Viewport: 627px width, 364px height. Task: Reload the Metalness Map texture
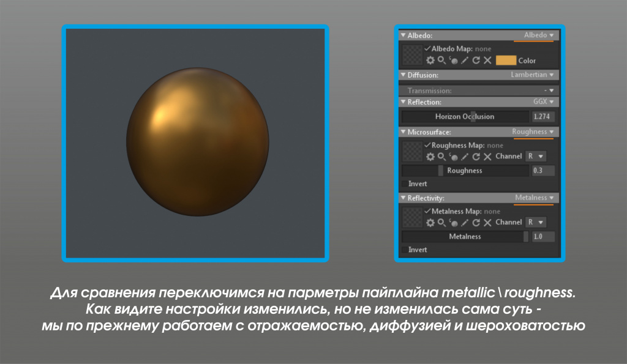coord(476,223)
